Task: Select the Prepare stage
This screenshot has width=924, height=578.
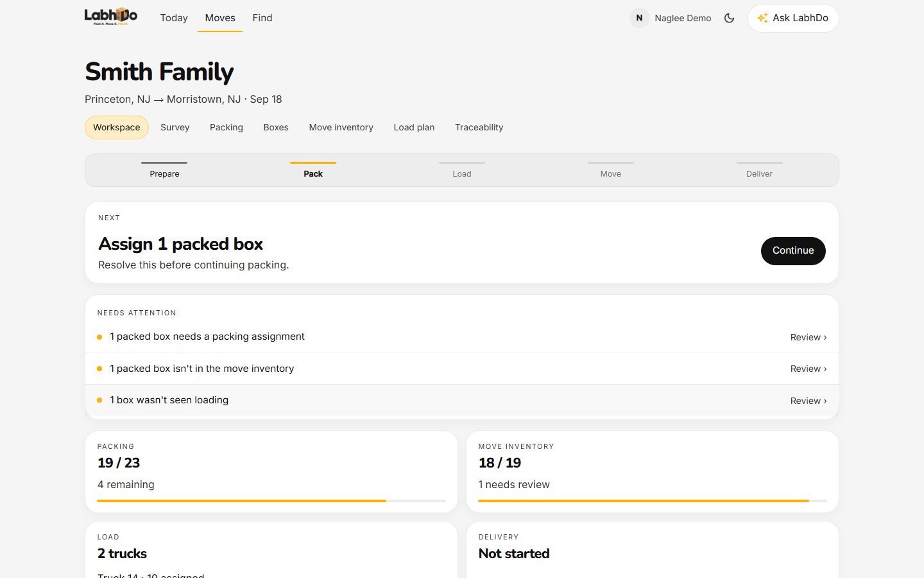Action: coord(164,170)
